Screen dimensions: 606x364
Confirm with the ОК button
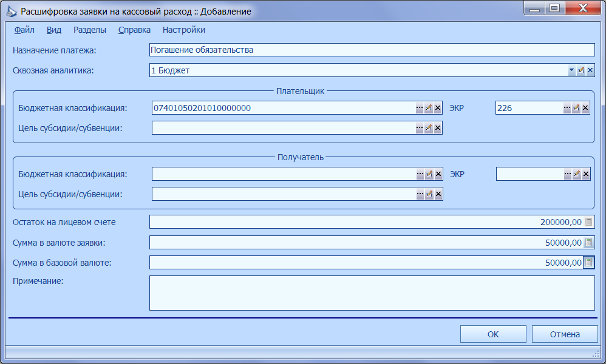pyautogui.click(x=493, y=334)
